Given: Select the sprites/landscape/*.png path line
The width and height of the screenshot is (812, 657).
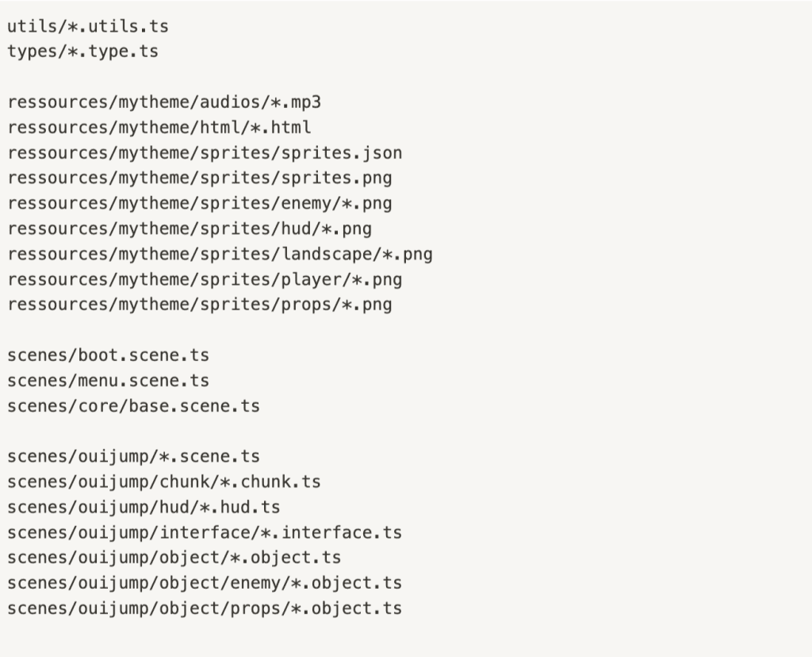Looking at the screenshot, I should (220, 255).
